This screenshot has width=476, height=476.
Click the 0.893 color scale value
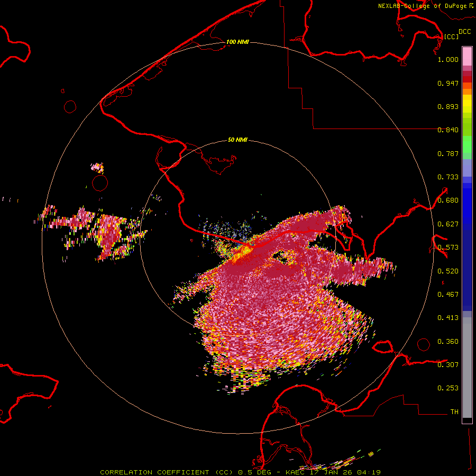[448, 106]
